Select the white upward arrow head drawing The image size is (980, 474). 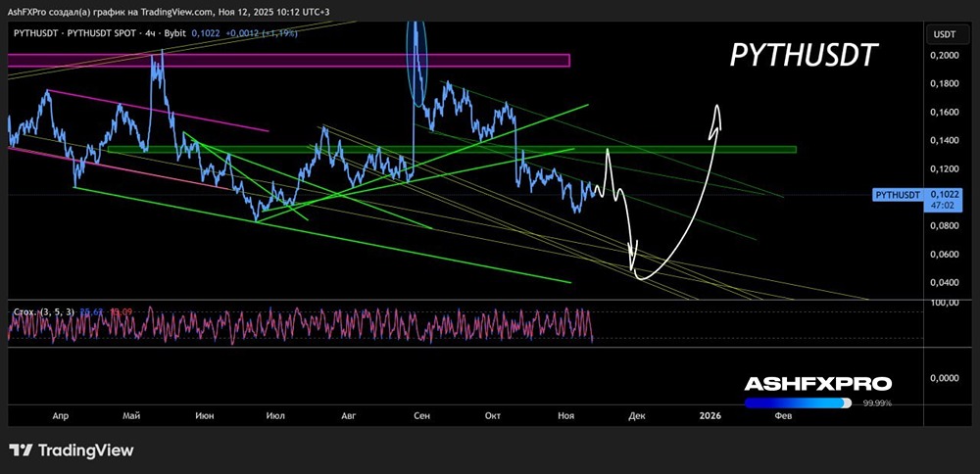[716, 113]
